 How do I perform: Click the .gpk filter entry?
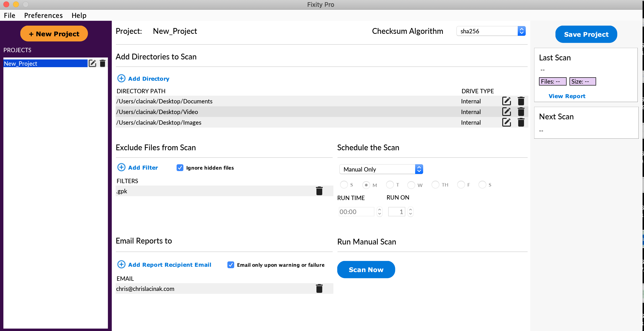tap(121, 191)
